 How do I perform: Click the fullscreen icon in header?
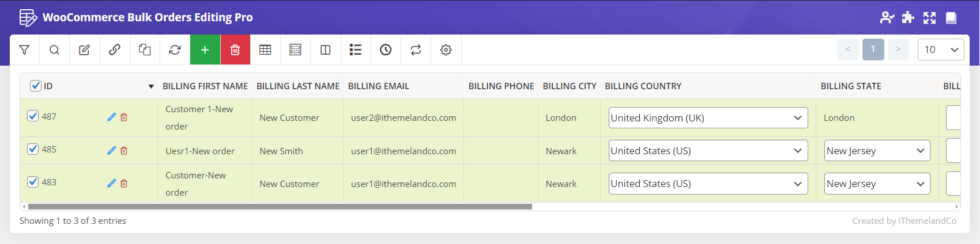tap(929, 18)
